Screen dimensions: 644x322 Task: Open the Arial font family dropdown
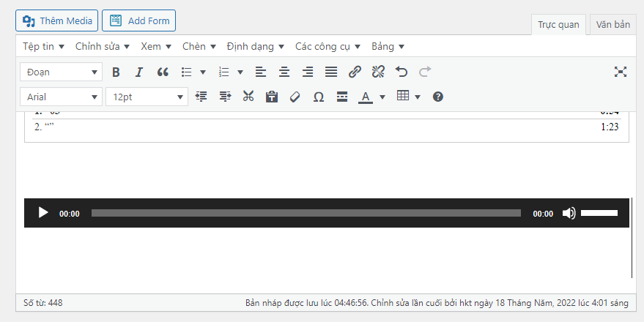click(62, 97)
